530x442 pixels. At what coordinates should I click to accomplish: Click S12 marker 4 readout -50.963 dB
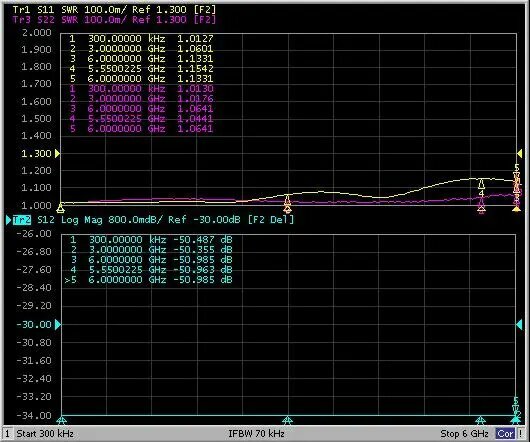point(203,270)
